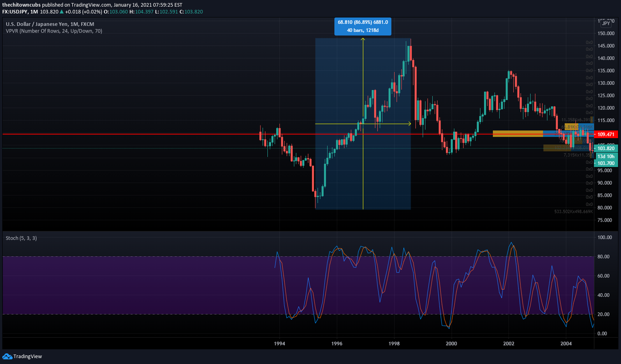Click the 13d 10h countdown label

607,156
